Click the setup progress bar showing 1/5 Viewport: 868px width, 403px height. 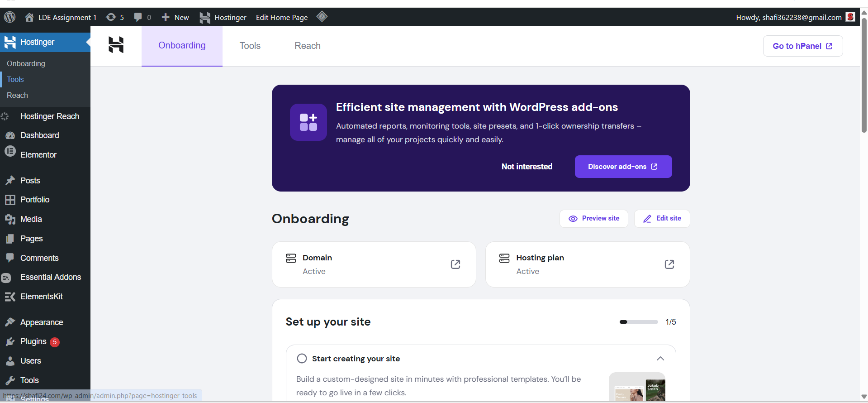[x=639, y=322]
